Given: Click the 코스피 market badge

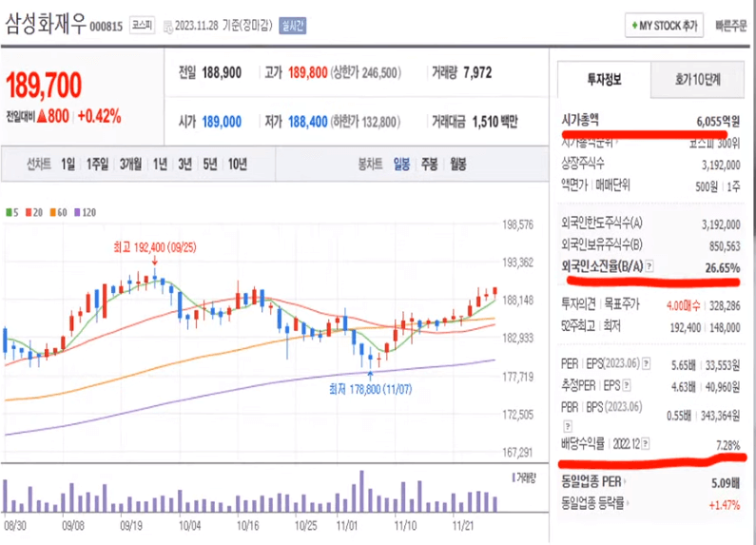Looking at the screenshot, I should pos(143,25).
